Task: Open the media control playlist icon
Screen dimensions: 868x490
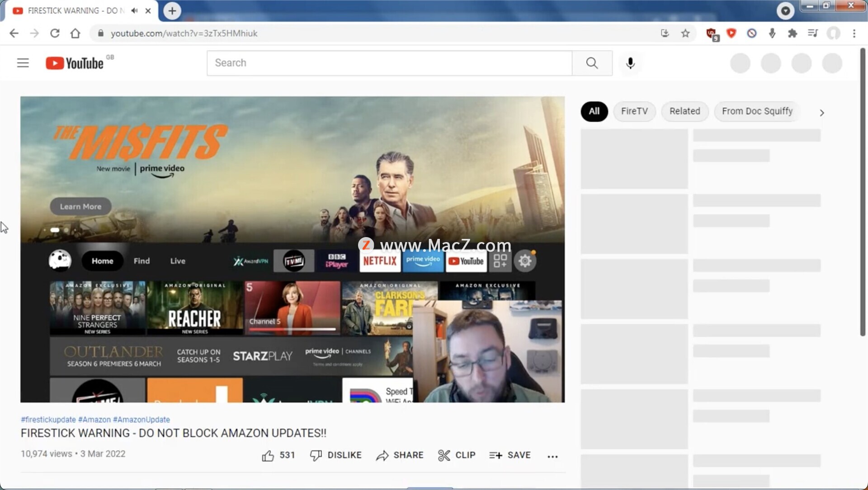Action: (813, 33)
